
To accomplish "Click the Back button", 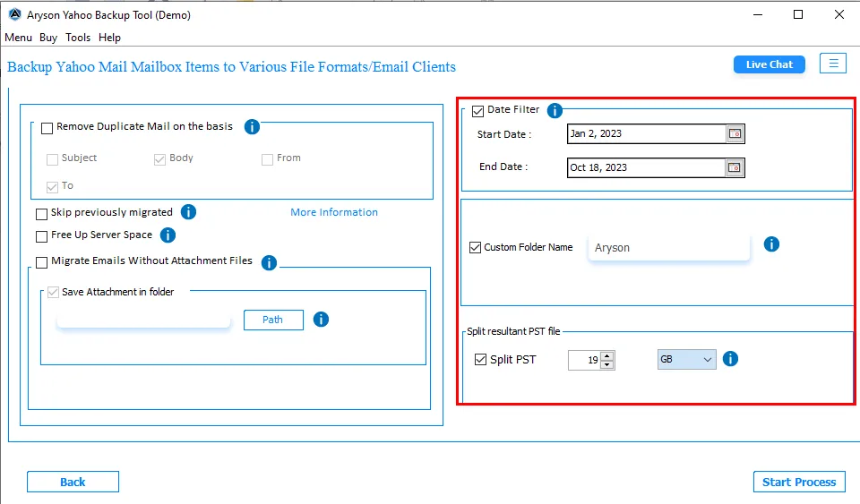I will click(x=73, y=483).
